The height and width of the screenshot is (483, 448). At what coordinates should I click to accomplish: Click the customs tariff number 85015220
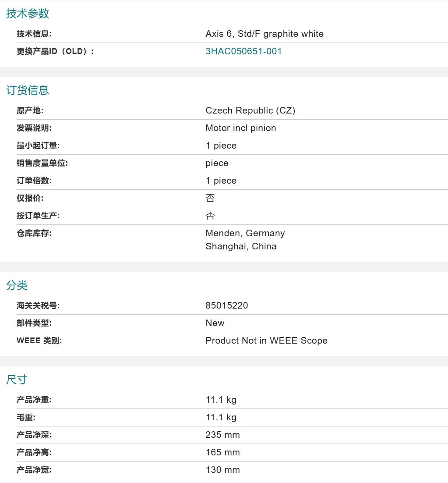tap(226, 305)
